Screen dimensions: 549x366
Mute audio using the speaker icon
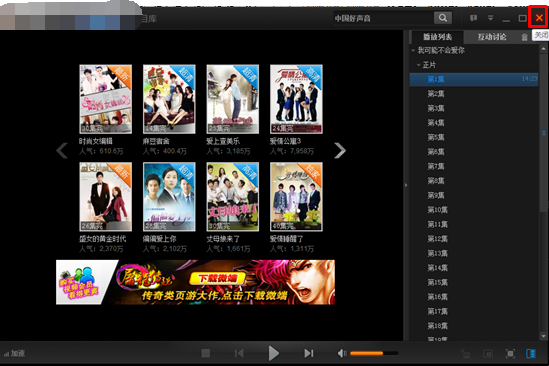[342, 353]
